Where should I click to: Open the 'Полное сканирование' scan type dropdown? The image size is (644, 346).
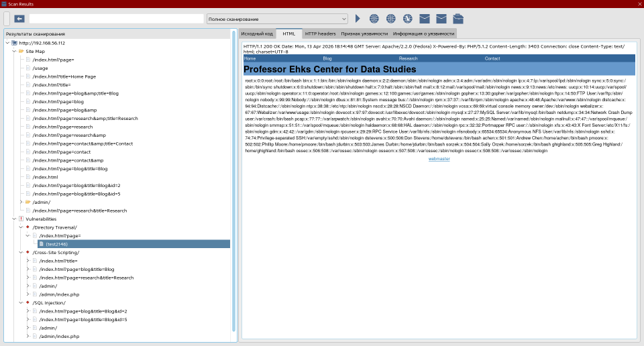[277, 19]
